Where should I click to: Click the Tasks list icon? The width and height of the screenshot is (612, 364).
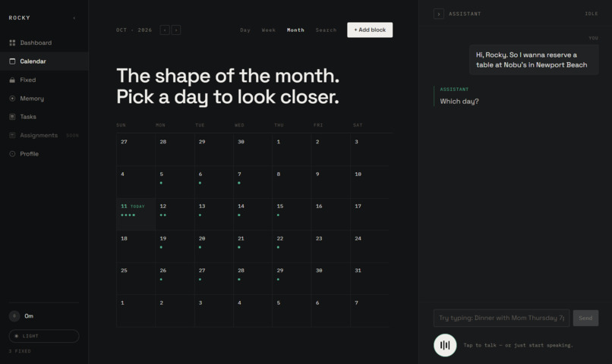click(x=12, y=117)
